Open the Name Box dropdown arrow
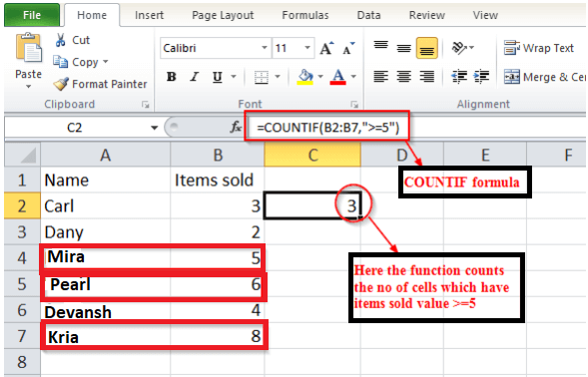This screenshot has height=377, width=588. coord(154,128)
